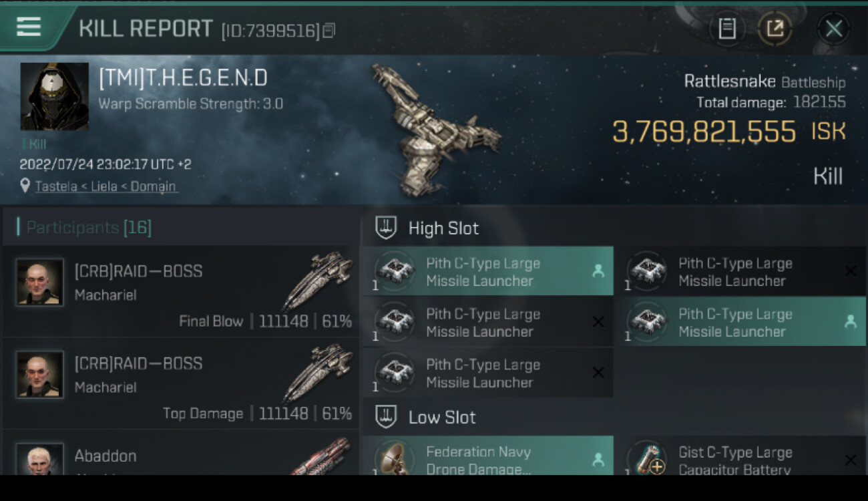Click the Low Slot section label

pos(442,417)
